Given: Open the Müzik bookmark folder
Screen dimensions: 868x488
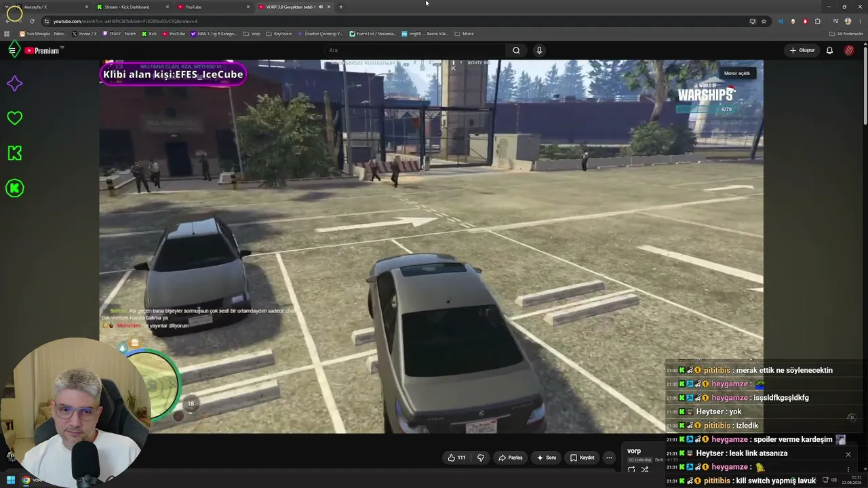Looking at the screenshot, I should pos(465,33).
